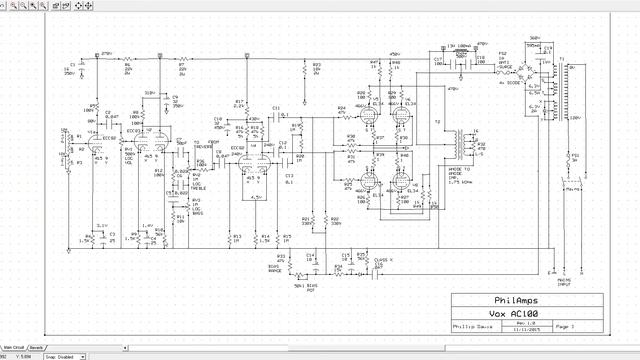Click the Rev 1.0 revision text

[x=526, y=323]
